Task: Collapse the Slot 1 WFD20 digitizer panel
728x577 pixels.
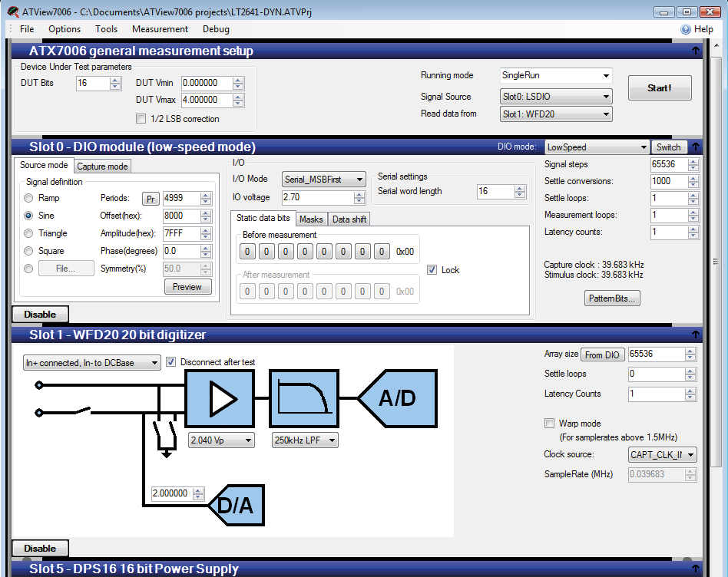Action: [695, 335]
